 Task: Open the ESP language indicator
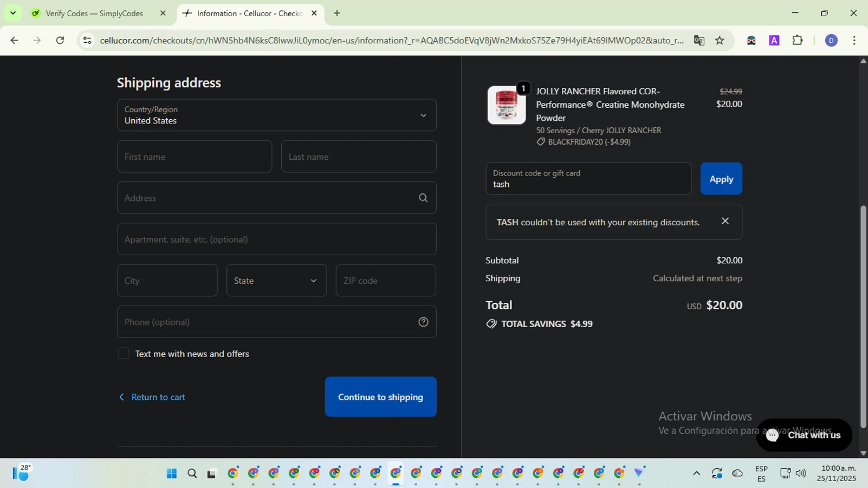point(762,474)
